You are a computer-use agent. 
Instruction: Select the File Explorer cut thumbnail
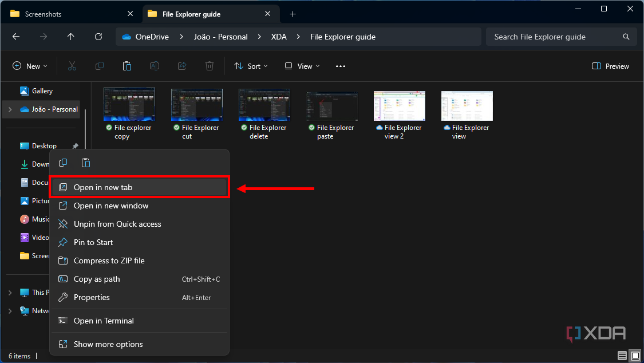(x=196, y=106)
